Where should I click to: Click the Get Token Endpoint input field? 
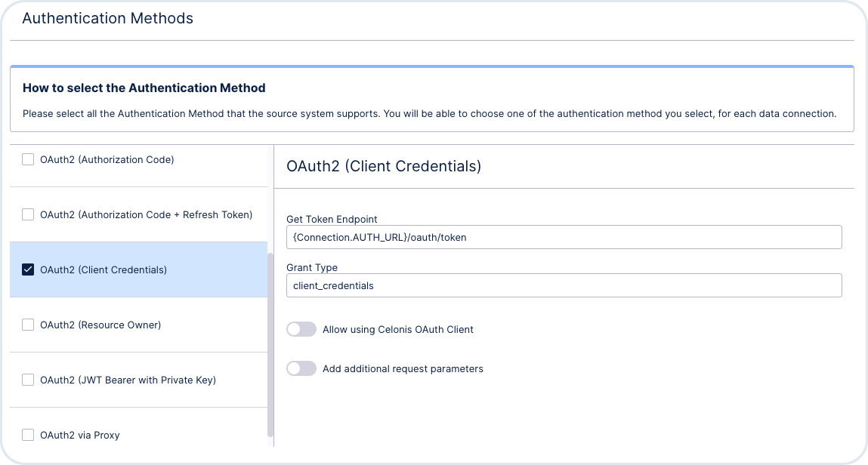pyautogui.click(x=564, y=237)
